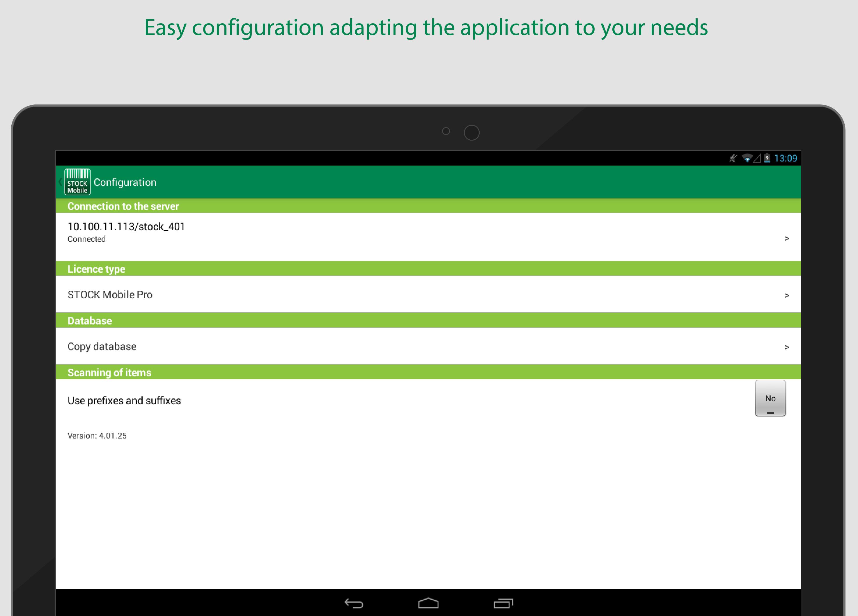Tap the Connection to the server header
The height and width of the screenshot is (616, 858).
pyautogui.click(x=428, y=206)
